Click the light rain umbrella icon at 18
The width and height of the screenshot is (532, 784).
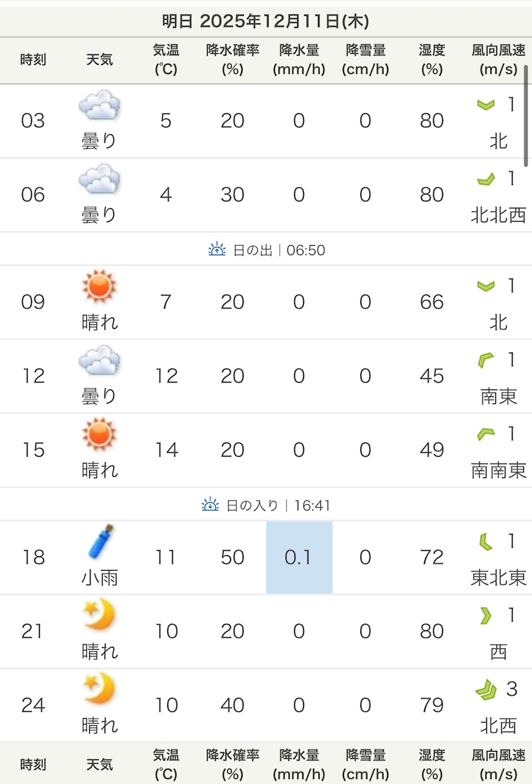point(100,542)
